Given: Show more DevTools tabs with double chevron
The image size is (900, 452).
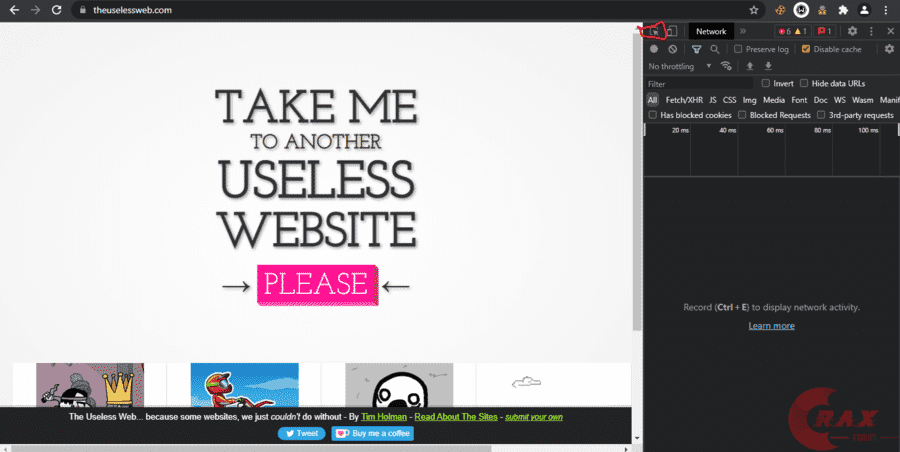Looking at the screenshot, I should [x=743, y=32].
